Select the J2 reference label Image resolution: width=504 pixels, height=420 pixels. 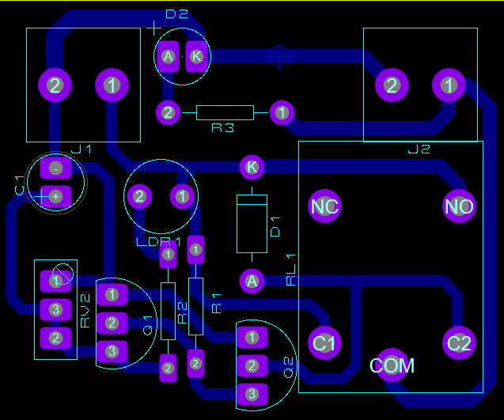point(419,149)
